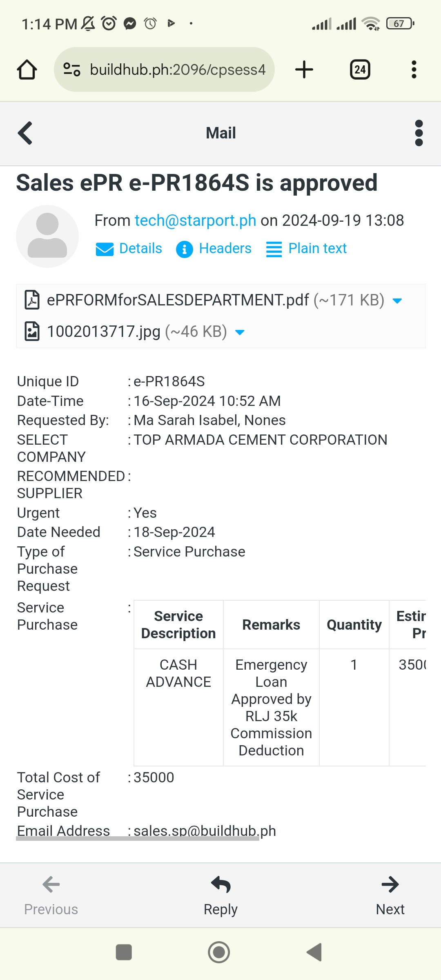Reply to this email
The image size is (441, 980).
[220, 894]
